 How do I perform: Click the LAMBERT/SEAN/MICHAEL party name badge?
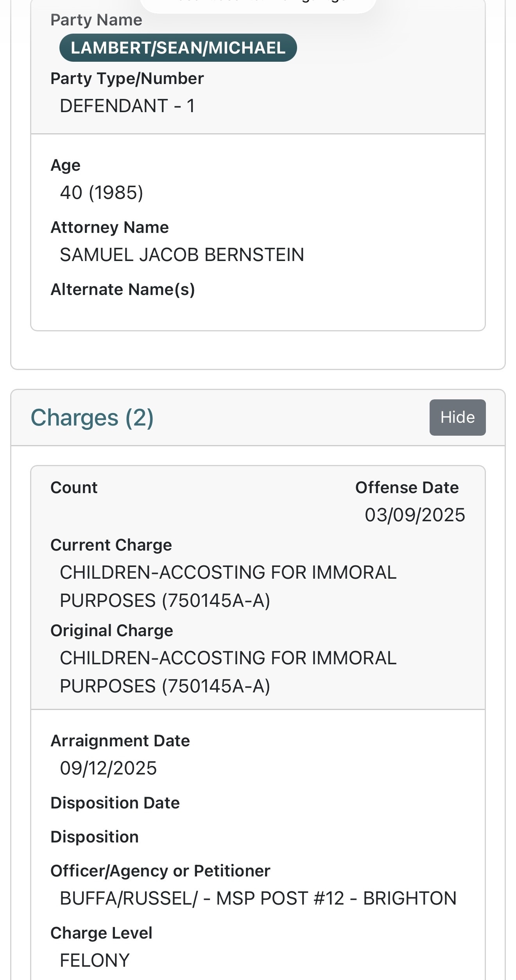[178, 48]
